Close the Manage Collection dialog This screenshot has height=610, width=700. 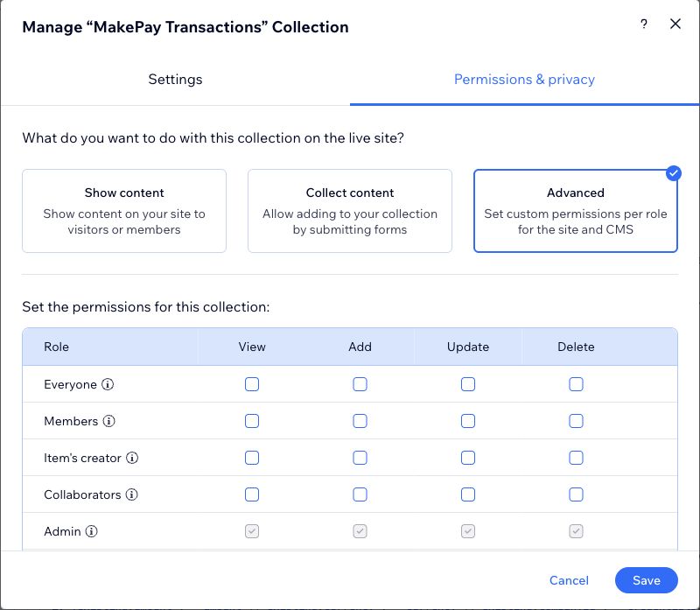(x=675, y=24)
